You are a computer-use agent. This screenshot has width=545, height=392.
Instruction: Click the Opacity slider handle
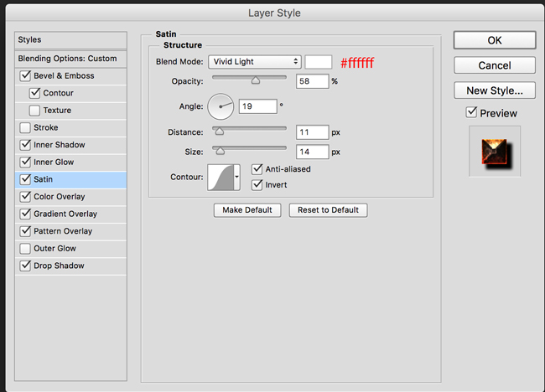pos(256,80)
